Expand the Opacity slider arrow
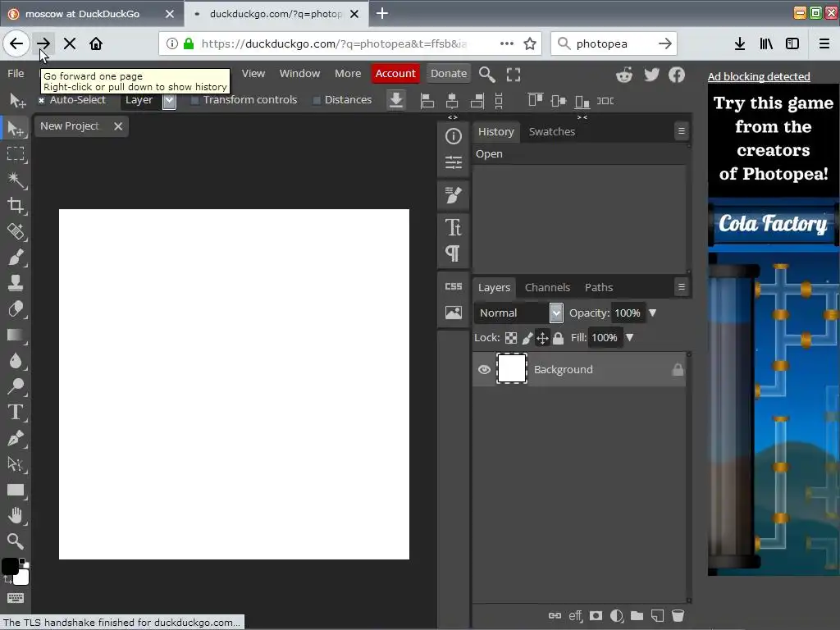Screen dimensions: 840x630 tap(652, 313)
